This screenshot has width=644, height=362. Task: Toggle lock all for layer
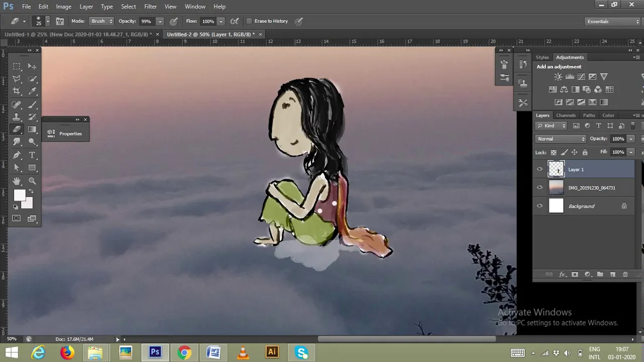coord(585,152)
